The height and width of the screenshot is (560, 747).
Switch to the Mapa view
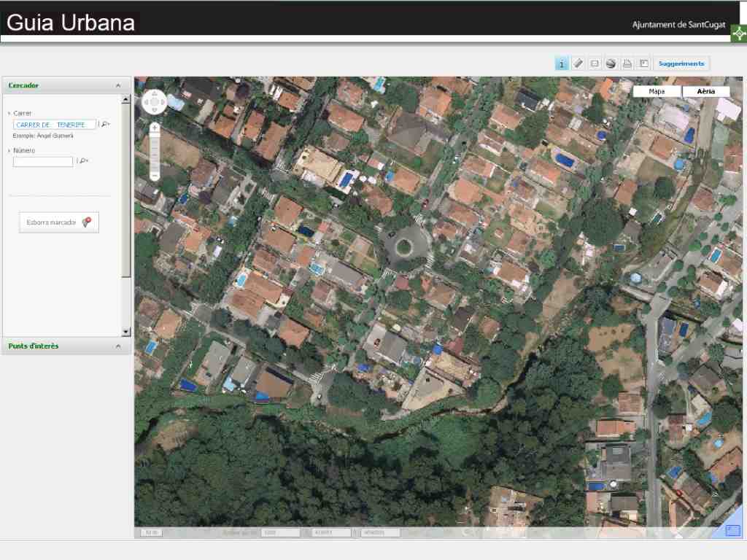657,91
